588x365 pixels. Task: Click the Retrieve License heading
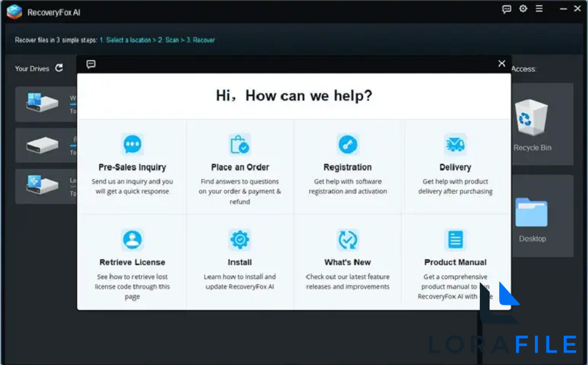[132, 262]
